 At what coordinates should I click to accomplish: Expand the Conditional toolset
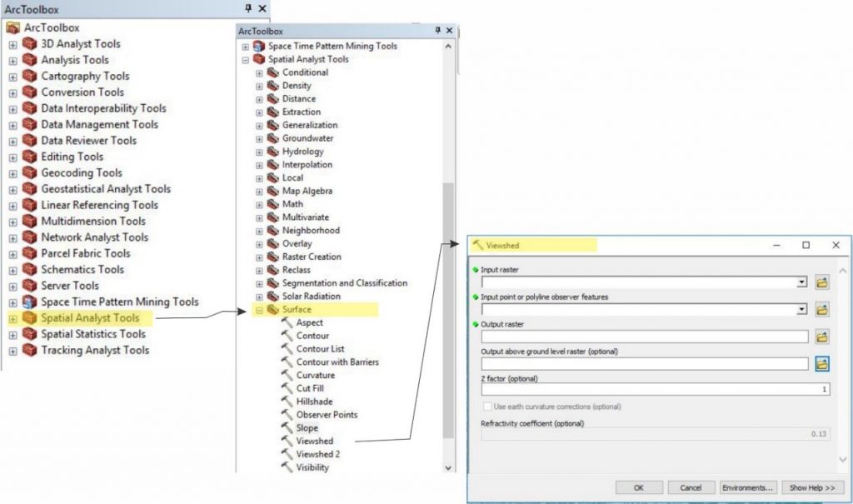260,73
